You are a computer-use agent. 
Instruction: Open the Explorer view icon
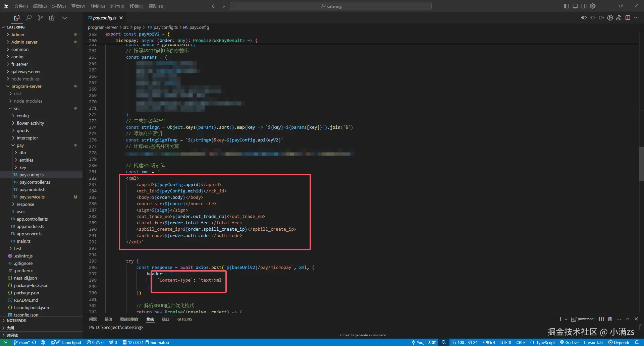tap(17, 18)
